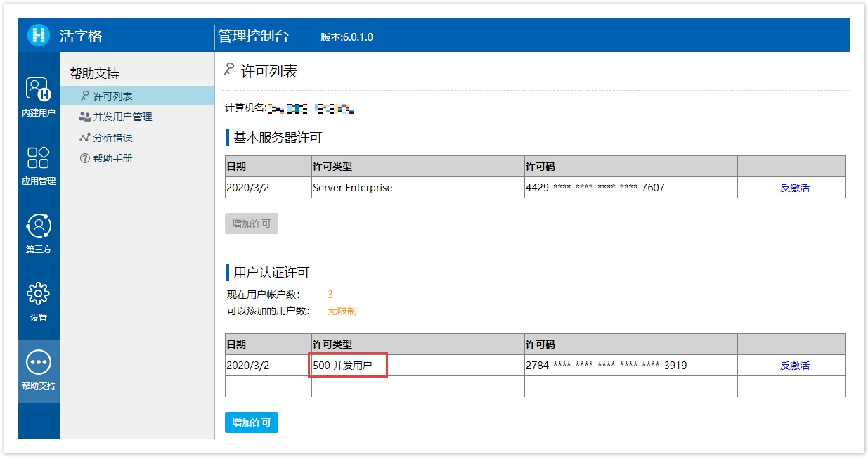Click the Server Enterprise license type cell

[352, 188]
